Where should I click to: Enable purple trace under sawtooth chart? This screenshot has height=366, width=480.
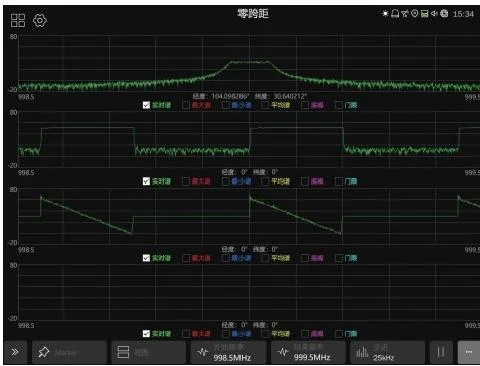click(305, 258)
